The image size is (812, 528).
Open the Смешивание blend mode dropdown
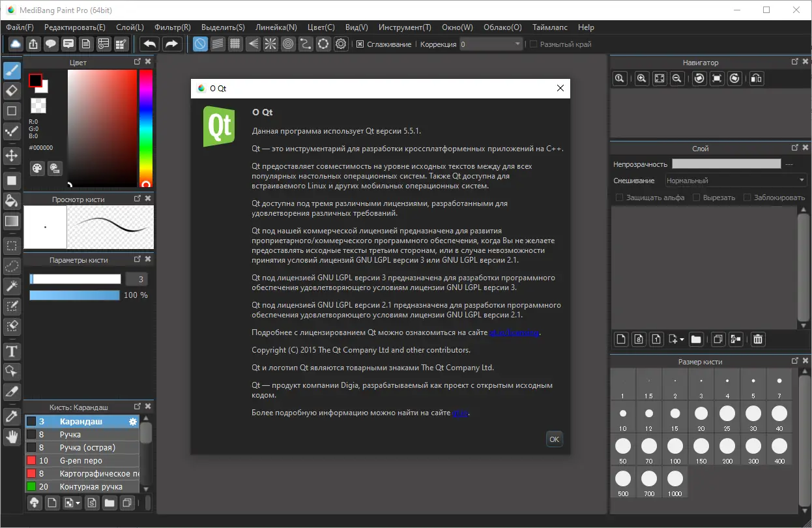(x=736, y=181)
